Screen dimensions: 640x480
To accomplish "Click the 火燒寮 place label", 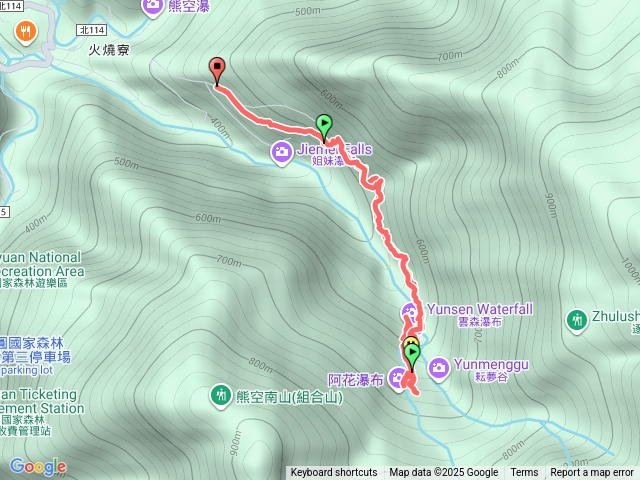I will tap(109, 50).
